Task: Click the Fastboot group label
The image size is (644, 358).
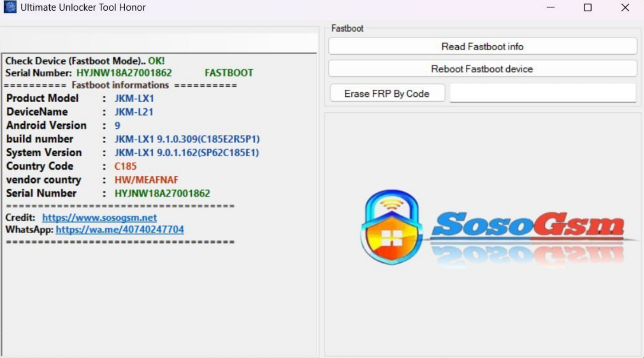Action: click(x=347, y=28)
